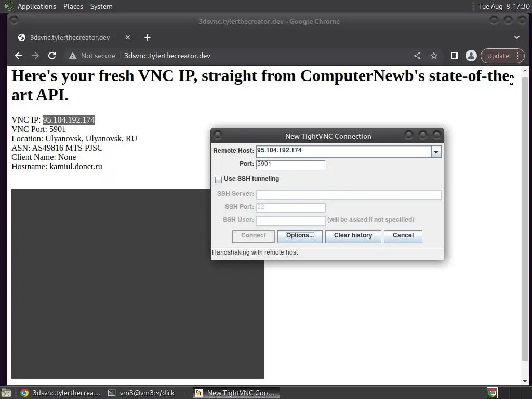Open the System menu
The width and height of the screenshot is (532, 399).
point(101,6)
